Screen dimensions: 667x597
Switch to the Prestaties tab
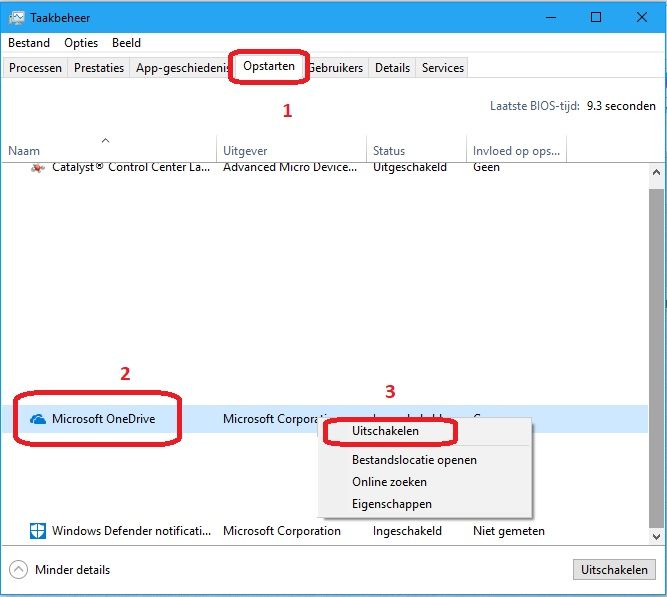[x=99, y=68]
